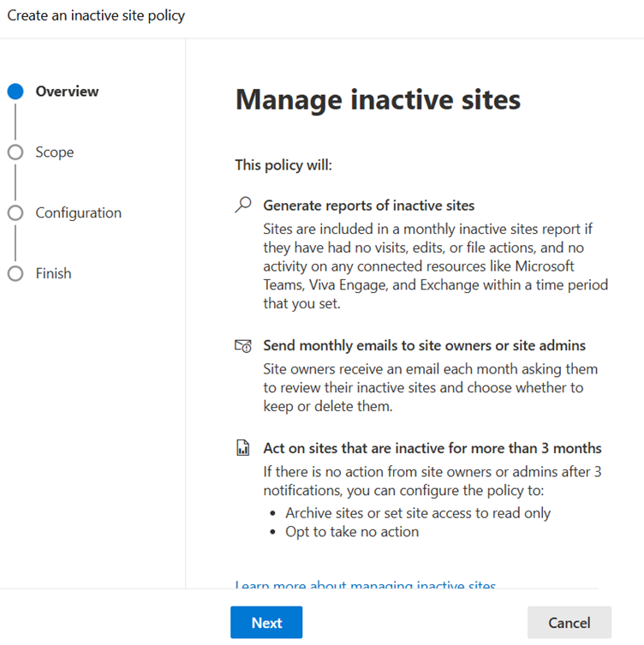Image resolution: width=644 pixels, height=645 pixels.
Task: Click the paragraph starting 'Site owners receive'
Action: [431, 387]
